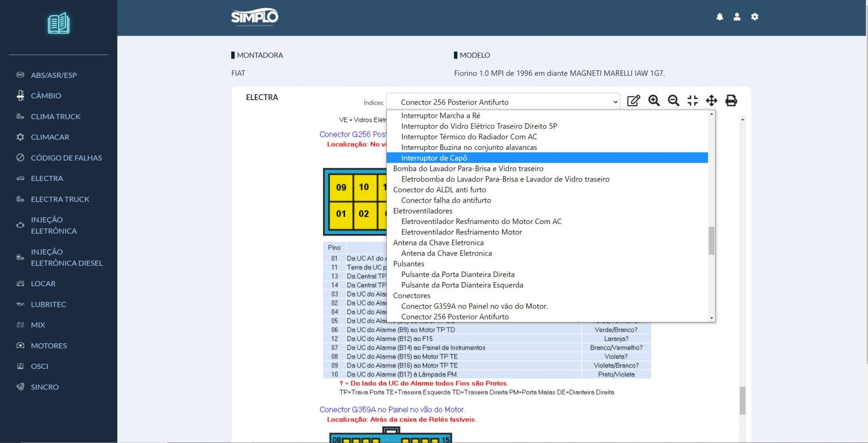Open settings gear icon in header
Viewport: 868px width, 443px height.
point(755,17)
